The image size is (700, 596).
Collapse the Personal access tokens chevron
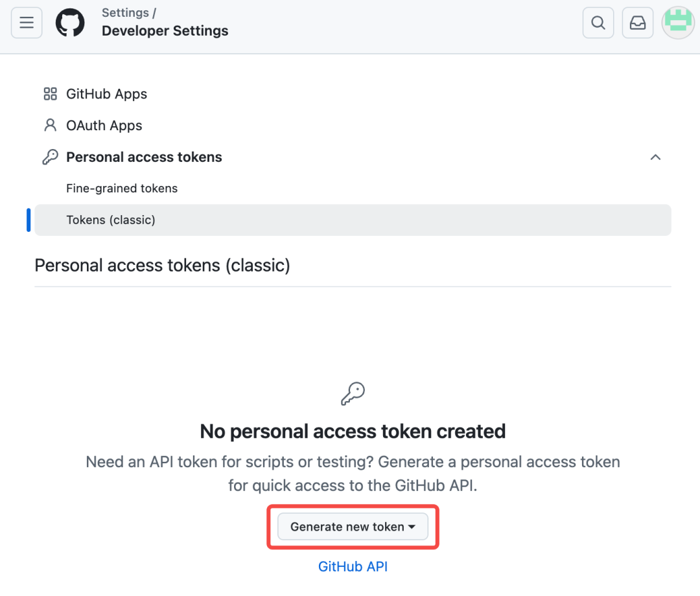click(655, 157)
